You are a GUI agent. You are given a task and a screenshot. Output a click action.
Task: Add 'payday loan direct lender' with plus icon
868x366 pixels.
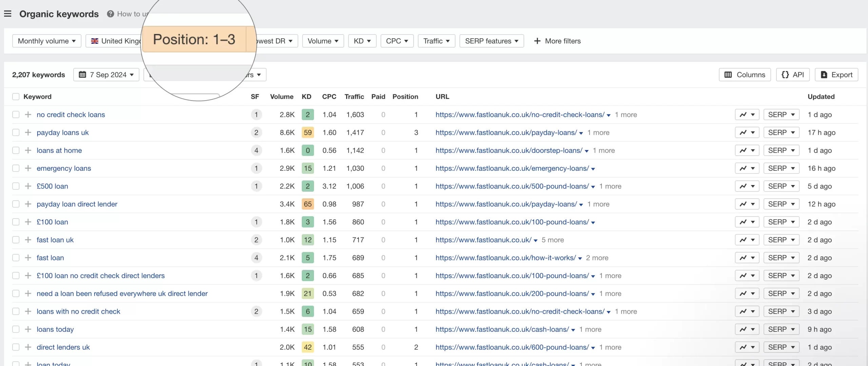tap(28, 204)
